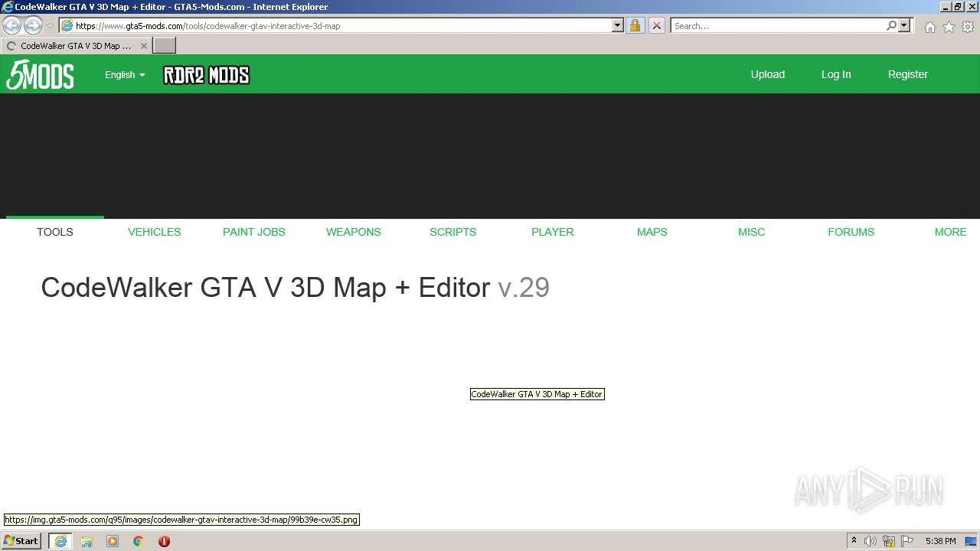Image resolution: width=980 pixels, height=551 pixels.
Task: Open the WEAPONS category
Action: click(354, 232)
